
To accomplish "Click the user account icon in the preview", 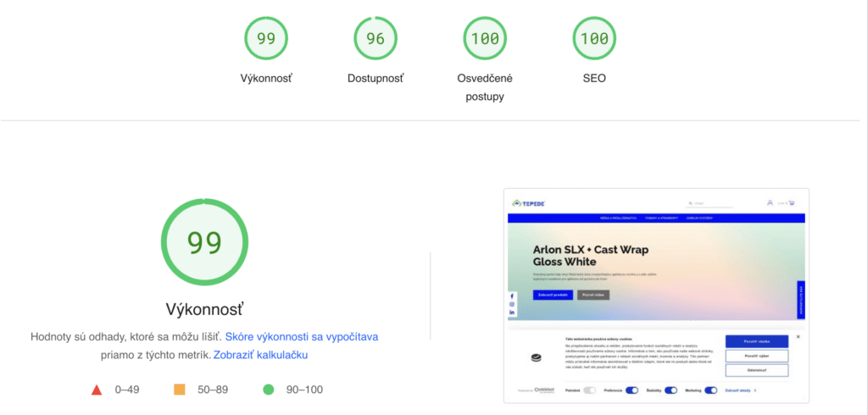I will point(770,203).
